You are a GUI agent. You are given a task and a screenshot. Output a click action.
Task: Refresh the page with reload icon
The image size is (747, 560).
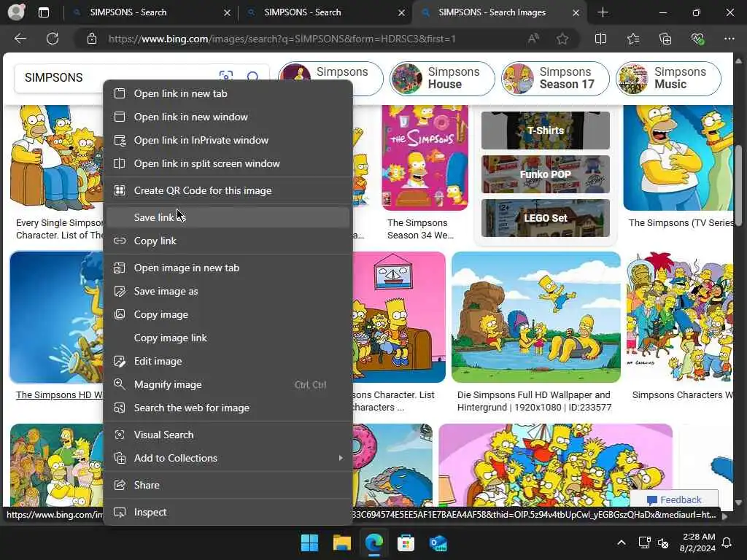tap(53, 39)
